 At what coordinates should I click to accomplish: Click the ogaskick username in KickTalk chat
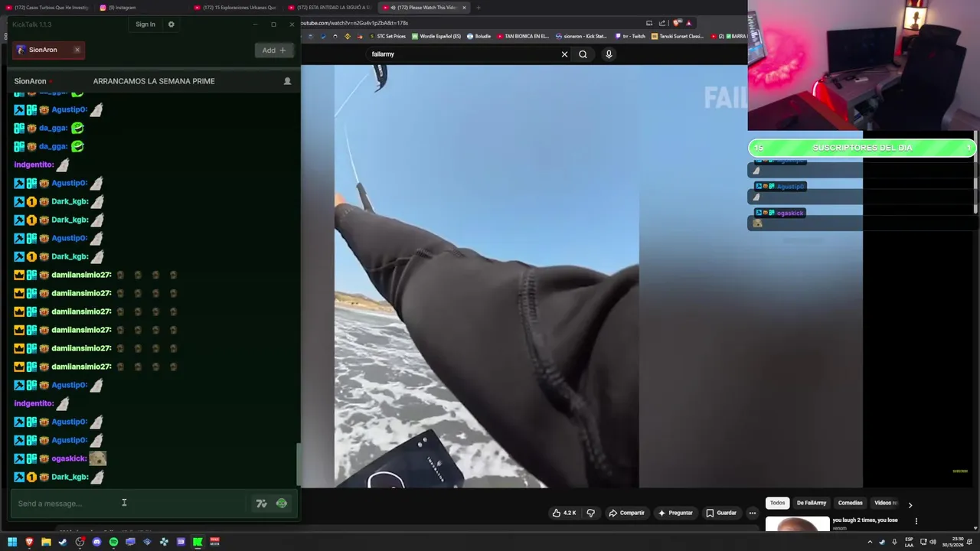(x=69, y=458)
